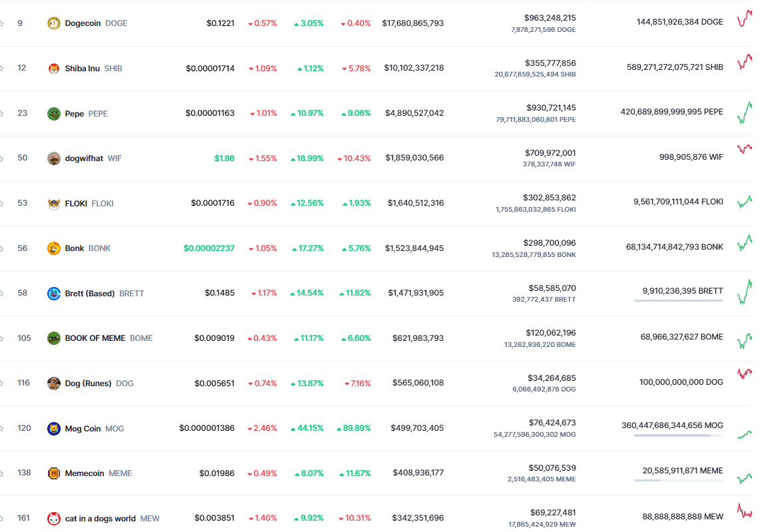Click Dogecoin market cap $17,680,865,793
The height and width of the screenshot is (532, 768).
[413, 23]
